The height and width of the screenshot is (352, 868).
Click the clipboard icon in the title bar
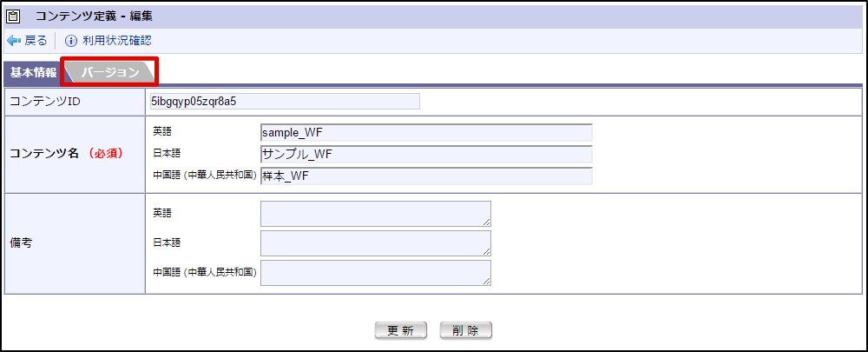13,15
